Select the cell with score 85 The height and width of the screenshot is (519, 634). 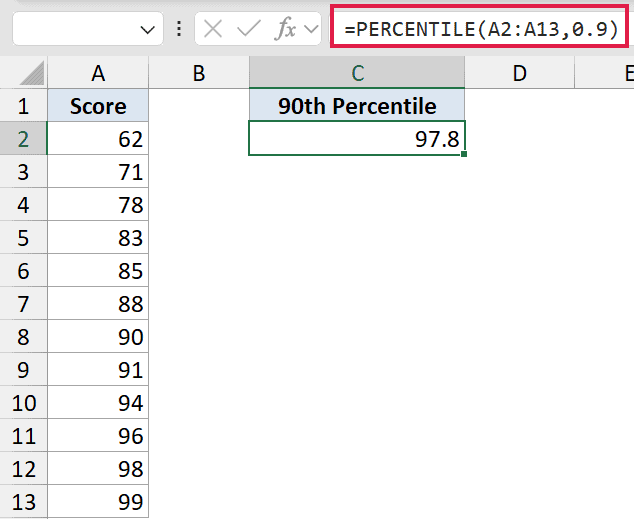98,271
